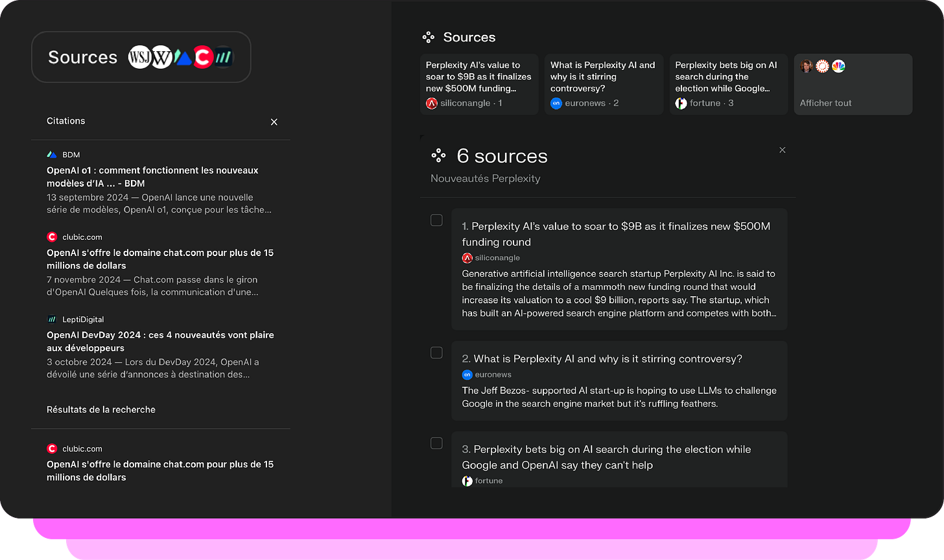This screenshot has height=560, width=944.
Task: Click the LeptiDigital favicon in citations
Action: (52, 320)
